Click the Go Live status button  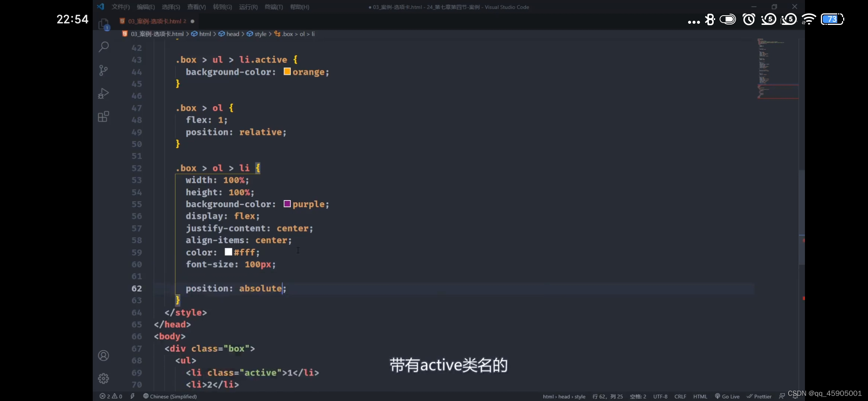click(727, 396)
